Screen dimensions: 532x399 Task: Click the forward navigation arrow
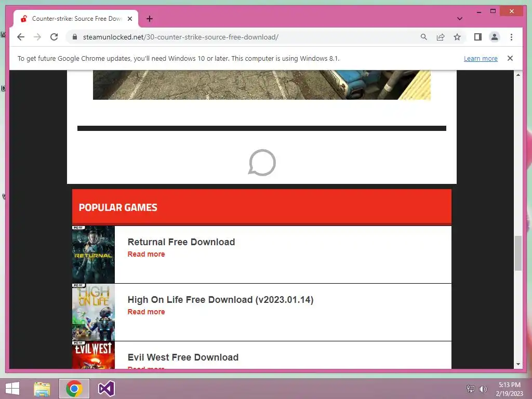[x=37, y=37]
